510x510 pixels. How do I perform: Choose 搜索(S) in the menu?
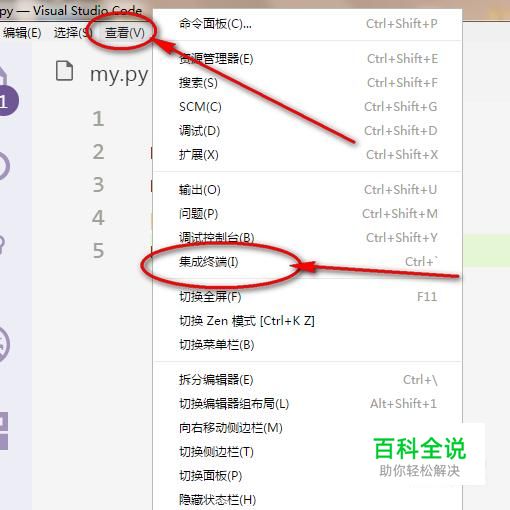pos(307,83)
